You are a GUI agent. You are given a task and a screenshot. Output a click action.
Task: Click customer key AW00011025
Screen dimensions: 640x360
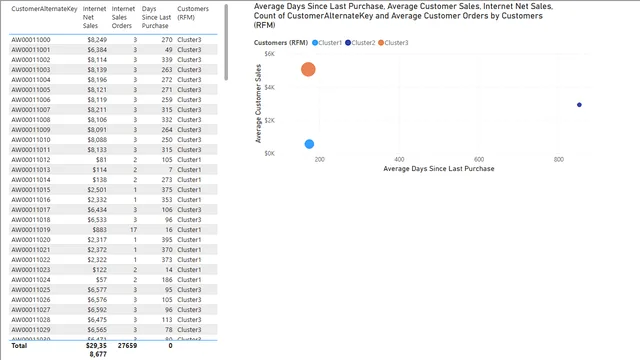31,290
